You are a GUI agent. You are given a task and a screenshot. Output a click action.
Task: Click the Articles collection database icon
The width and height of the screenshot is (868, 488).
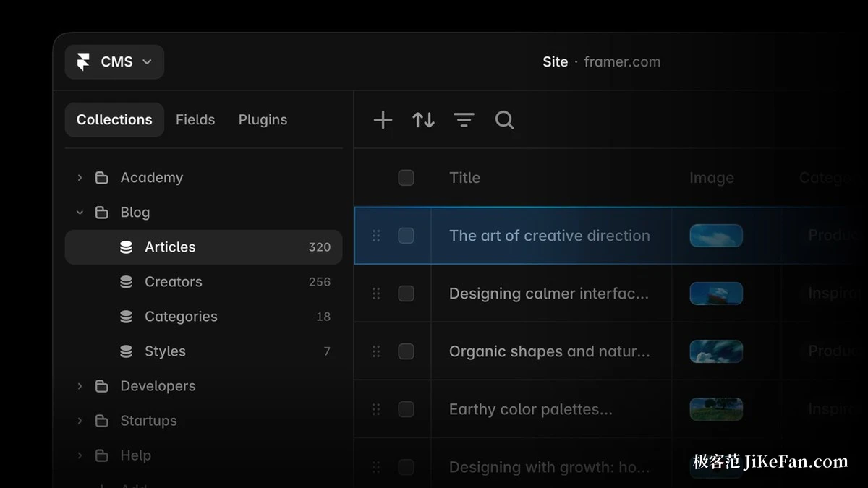pyautogui.click(x=126, y=247)
